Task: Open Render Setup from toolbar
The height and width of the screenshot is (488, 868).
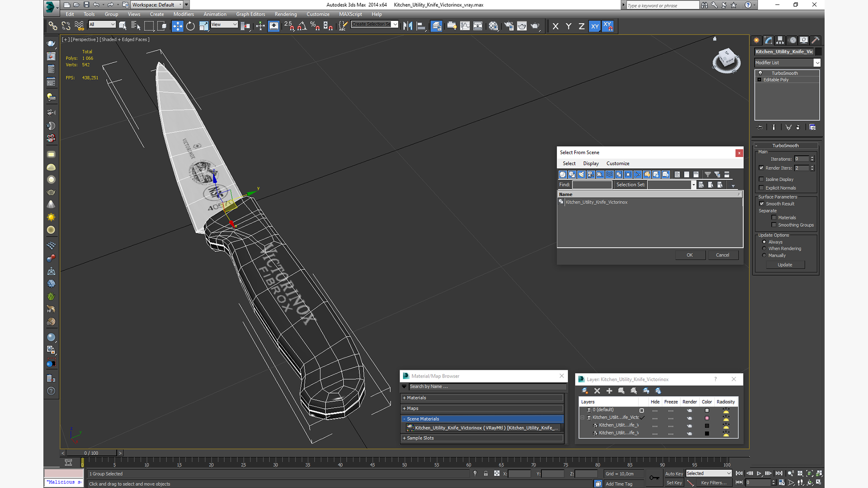Action: pos(509,26)
